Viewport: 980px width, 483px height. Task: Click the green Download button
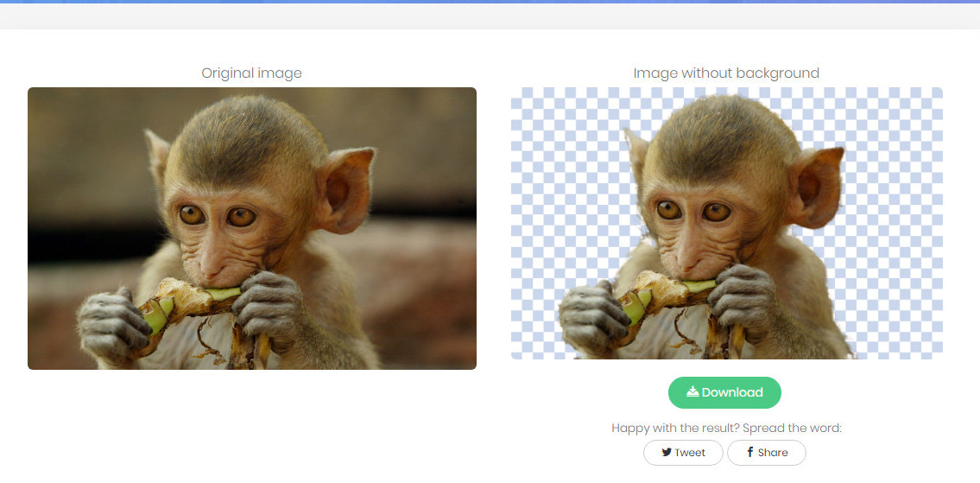[x=724, y=392]
